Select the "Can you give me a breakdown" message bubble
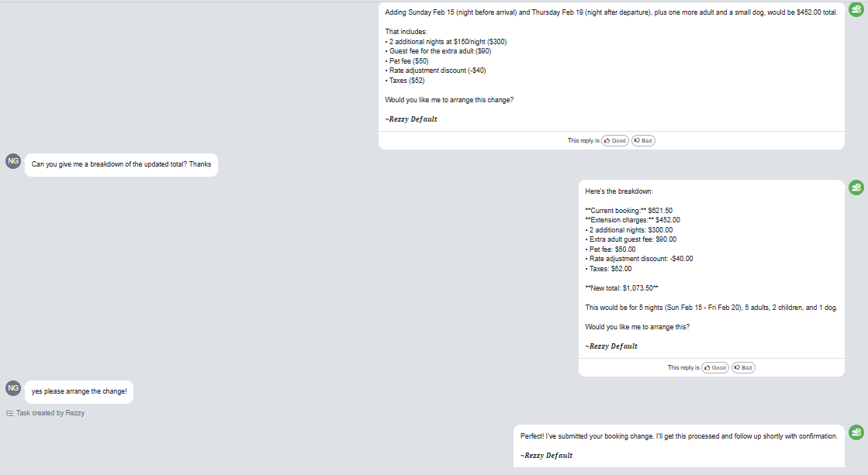Screen dimensions: 868x475 click(x=121, y=165)
